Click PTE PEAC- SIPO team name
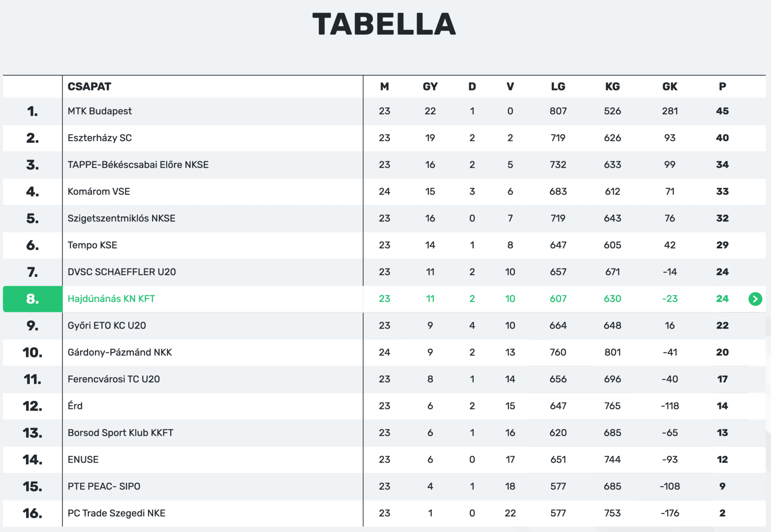 tap(104, 486)
